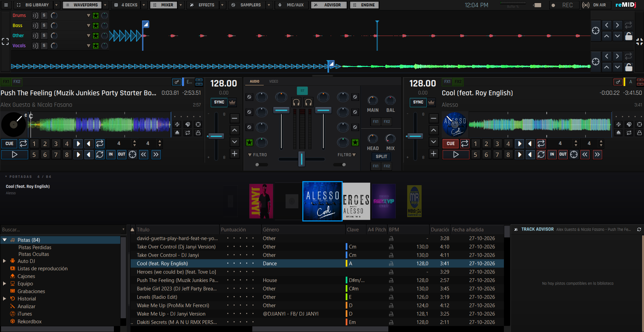Screen dimensions: 644x332
Task: Switch to WAVEFORMS view
Action: pos(82,5)
